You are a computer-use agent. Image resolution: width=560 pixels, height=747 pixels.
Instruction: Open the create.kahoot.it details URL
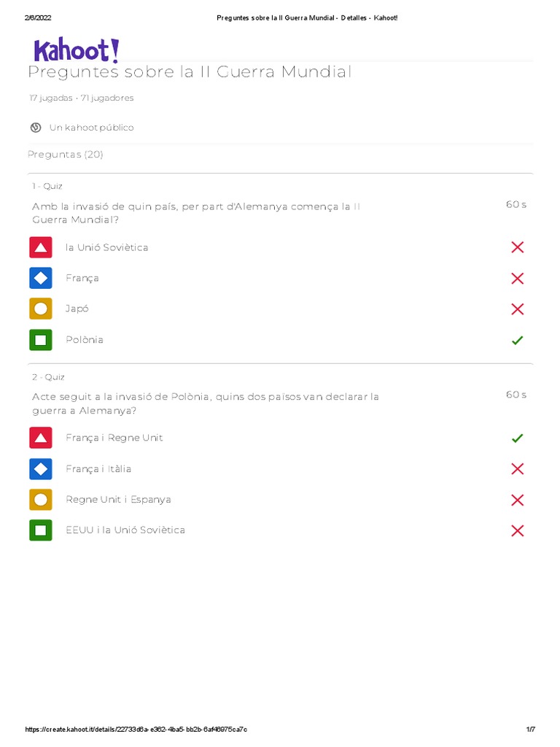pyautogui.click(x=136, y=729)
